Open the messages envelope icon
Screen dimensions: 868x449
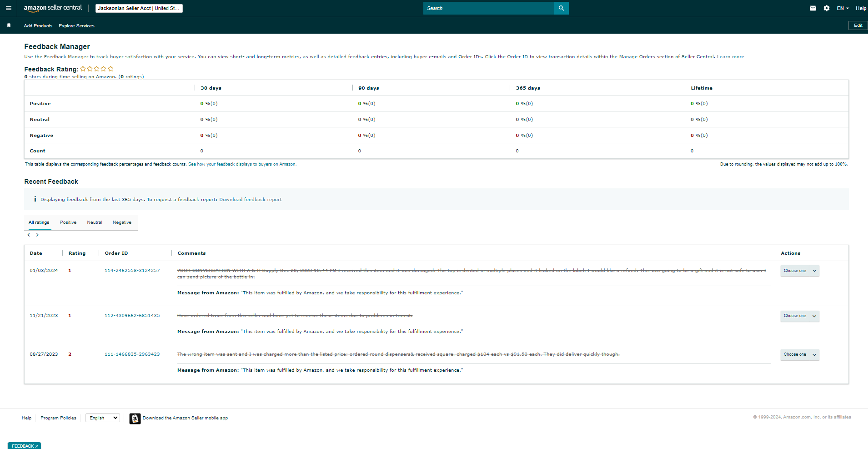pos(813,8)
